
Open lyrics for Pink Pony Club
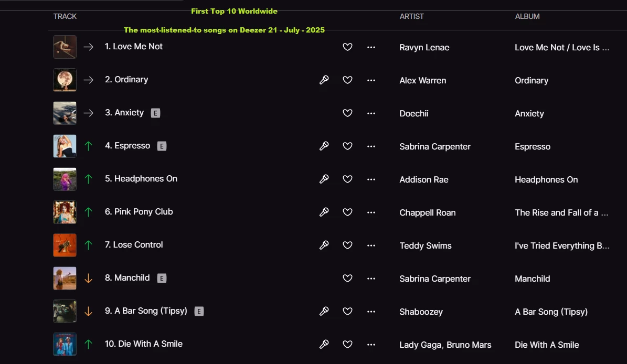324,212
